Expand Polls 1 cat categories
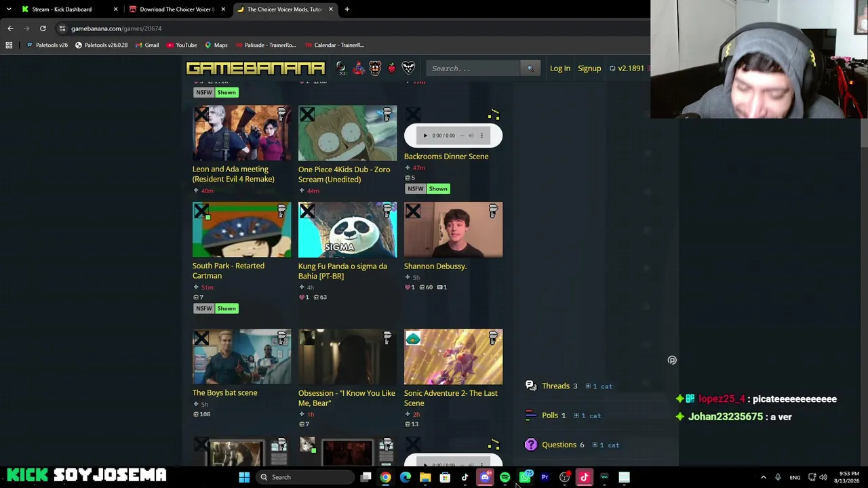This screenshot has width=868, height=488. click(588, 415)
